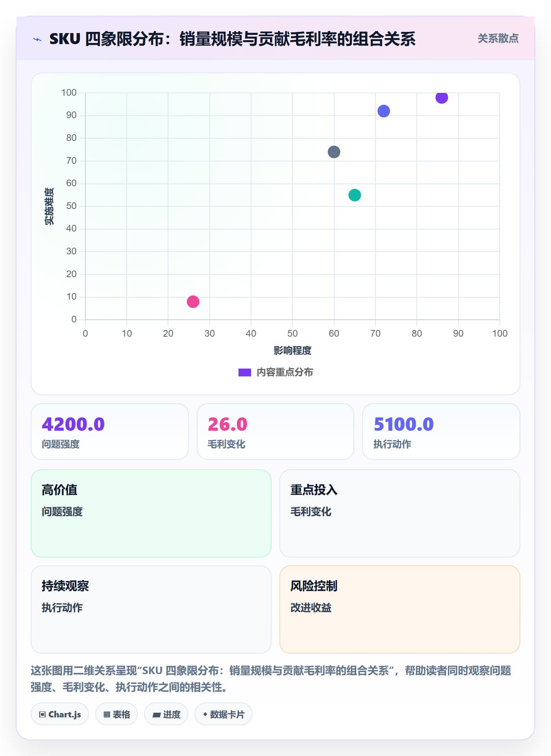Click the 数据卡片 tag chip
Screen dimensions: 551x756
[x=224, y=714]
